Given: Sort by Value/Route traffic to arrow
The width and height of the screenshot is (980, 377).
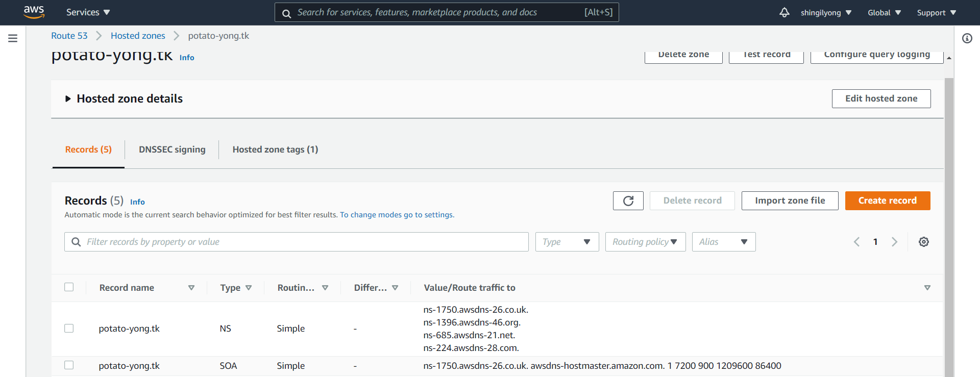Looking at the screenshot, I should pos(927,288).
